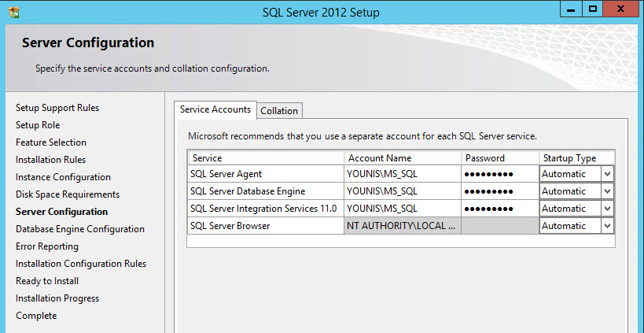
Task: Click Account Name for Integration Services 11.0
Action: (x=402, y=209)
